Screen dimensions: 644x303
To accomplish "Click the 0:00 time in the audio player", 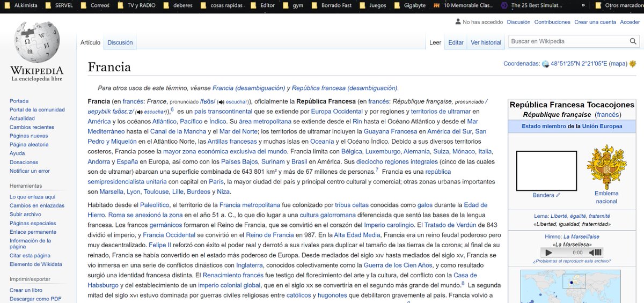I will 577,252.
